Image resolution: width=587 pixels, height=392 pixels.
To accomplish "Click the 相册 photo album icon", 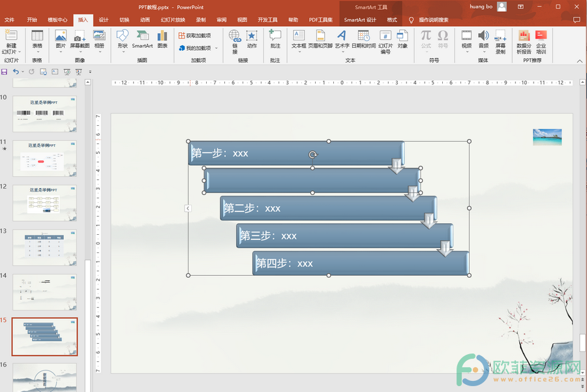I will [99, 36].
